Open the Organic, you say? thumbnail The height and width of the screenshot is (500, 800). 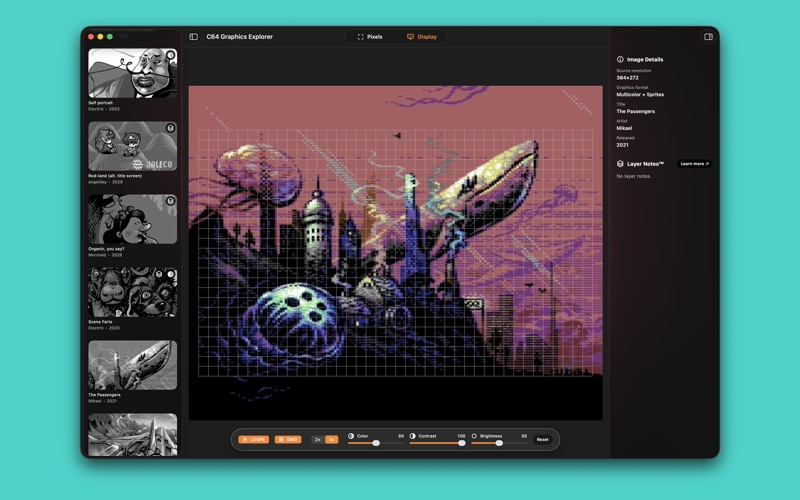133,219
